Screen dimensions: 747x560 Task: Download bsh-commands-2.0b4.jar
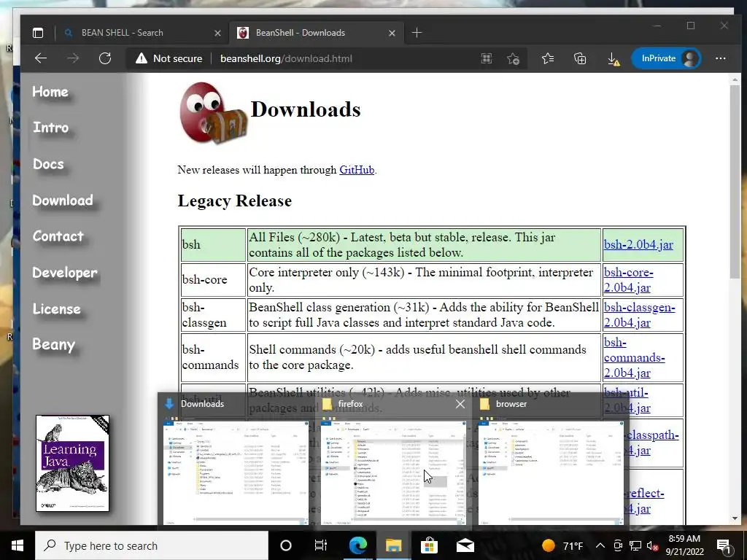click(x=634, y=357)
